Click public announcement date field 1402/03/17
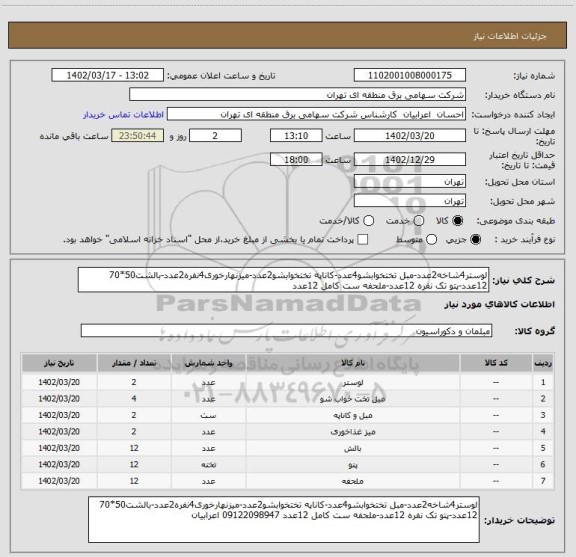This screenshot has width=576, height=557. tap(107, 75)
